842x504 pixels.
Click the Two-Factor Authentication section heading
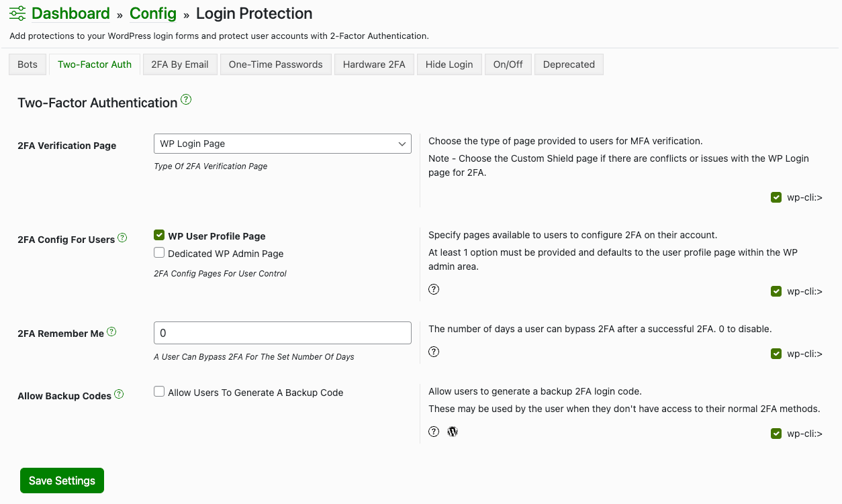[x=97, y=103]
